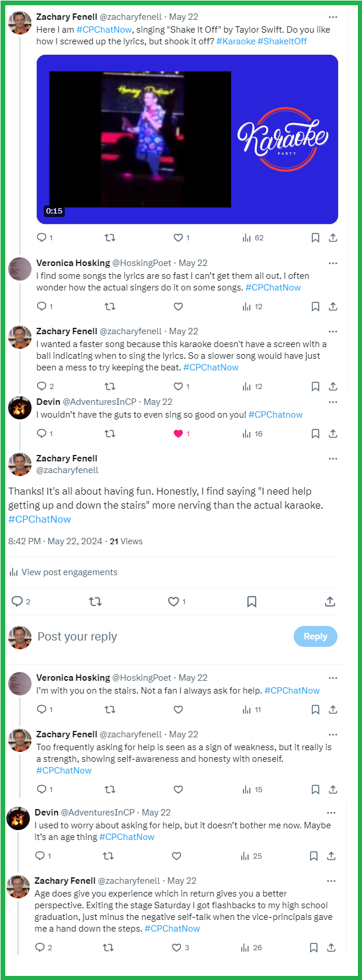Like Veronica's reply about the stairs
Viewport: 362px width, 980px height.
pos(179,709)
